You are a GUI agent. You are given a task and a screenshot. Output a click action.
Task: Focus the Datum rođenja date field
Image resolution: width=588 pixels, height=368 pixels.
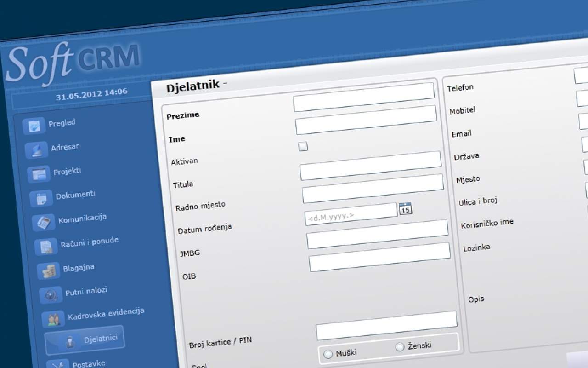click(x=351, y=214)
